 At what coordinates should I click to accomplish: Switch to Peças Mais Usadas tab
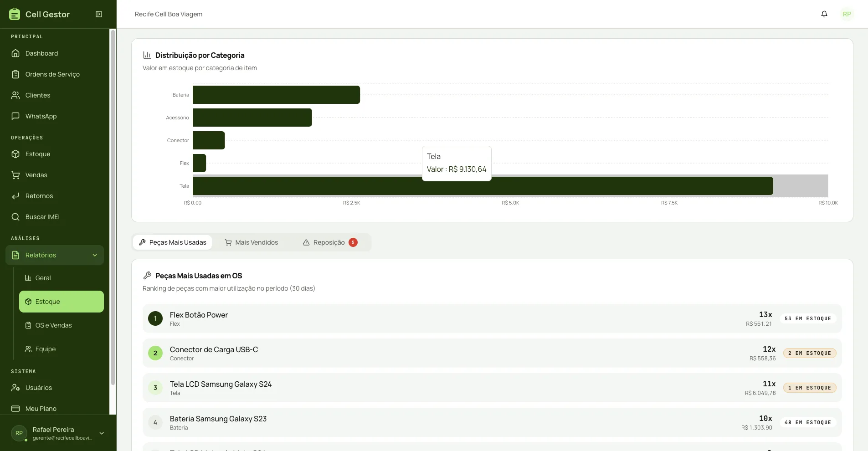[173, 242]
